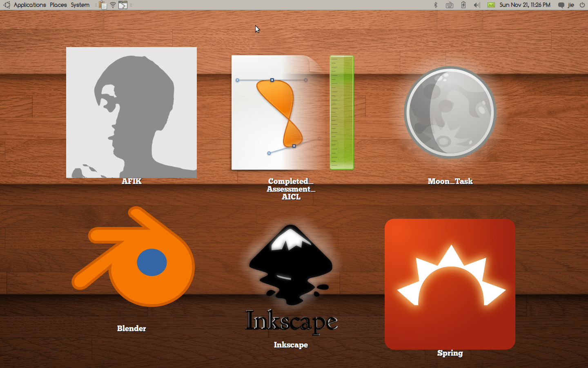The height and width of the screenshot is (368, 588).
Task: Open the System menu
Action: pyautogui.click(x=80, y=5)
